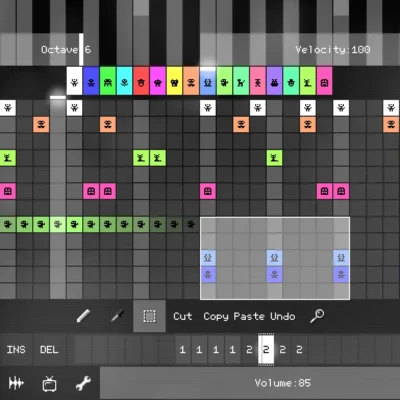Viewport: 400px width, 400px height.
Task: Click Cut in the edit toolbar
Action: pos(183,316)
